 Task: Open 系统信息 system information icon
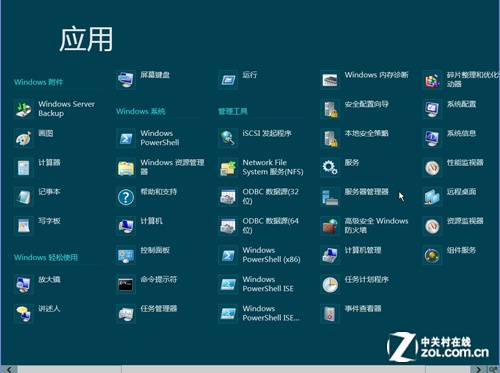tap(432, 138)
